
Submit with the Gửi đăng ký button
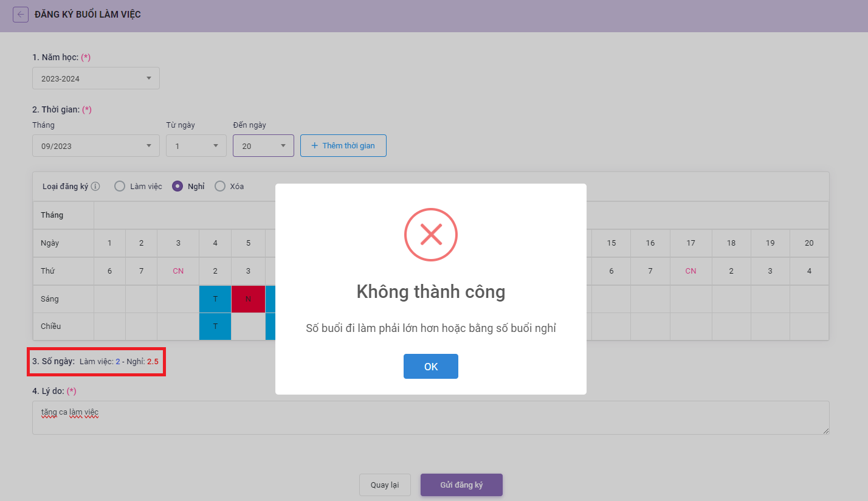pos(461,485)
